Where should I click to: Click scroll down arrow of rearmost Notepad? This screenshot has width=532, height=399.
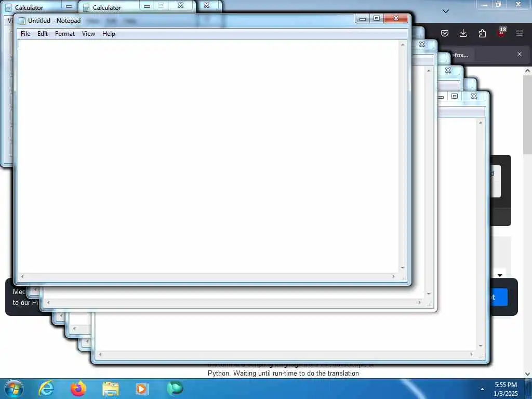tap(481, 346)
